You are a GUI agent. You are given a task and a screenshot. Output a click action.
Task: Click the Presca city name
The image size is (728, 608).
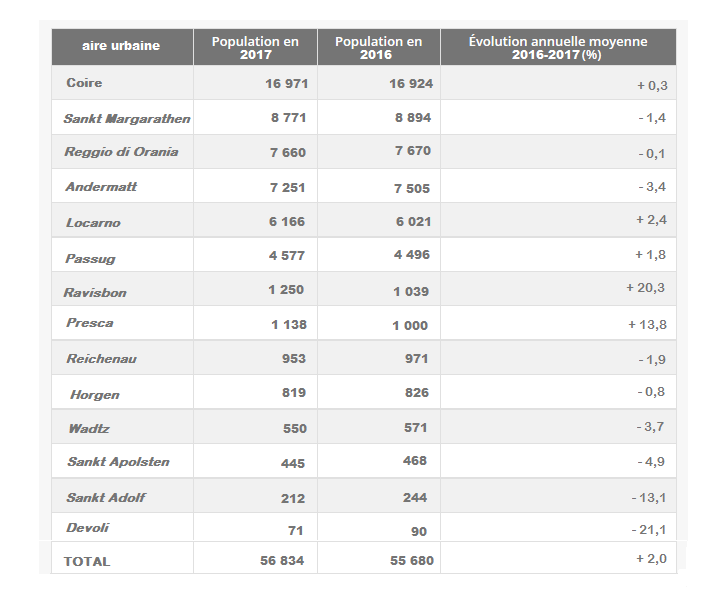(x=89, y=323)
